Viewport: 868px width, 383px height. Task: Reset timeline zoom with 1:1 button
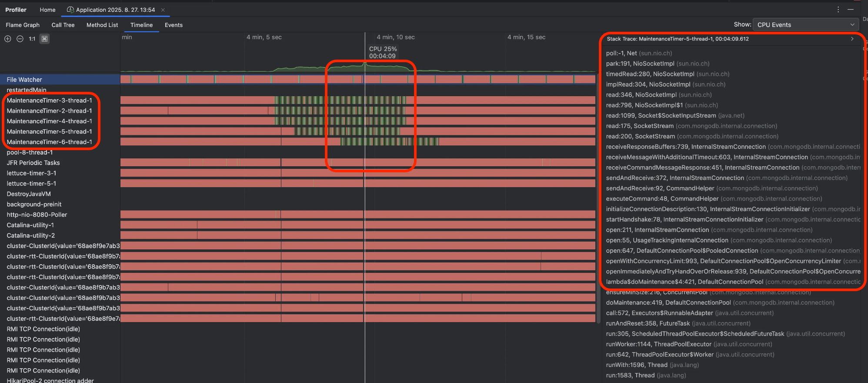[32, 39]
